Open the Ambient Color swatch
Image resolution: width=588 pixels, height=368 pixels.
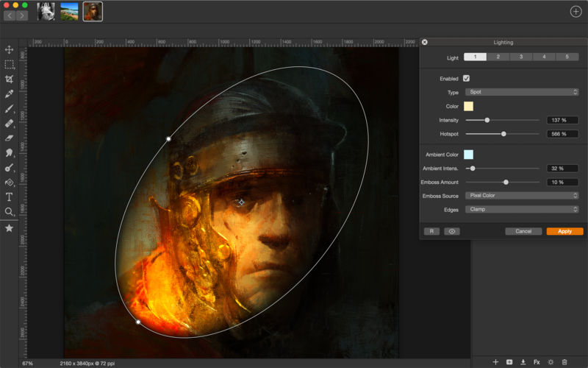[x=469, y=155]
